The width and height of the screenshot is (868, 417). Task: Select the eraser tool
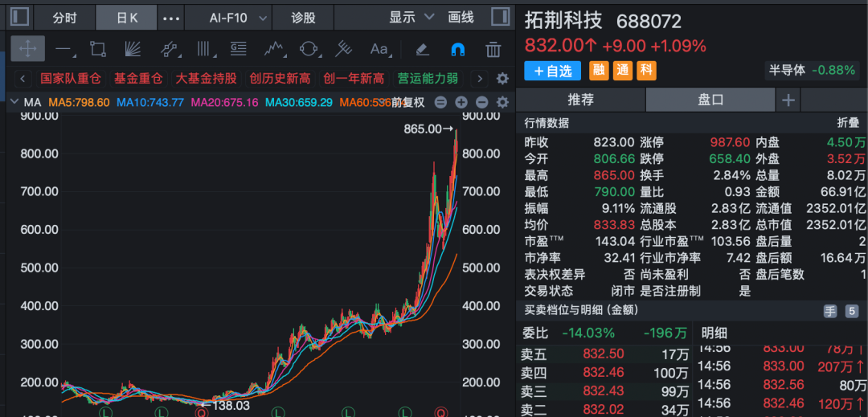423,49
